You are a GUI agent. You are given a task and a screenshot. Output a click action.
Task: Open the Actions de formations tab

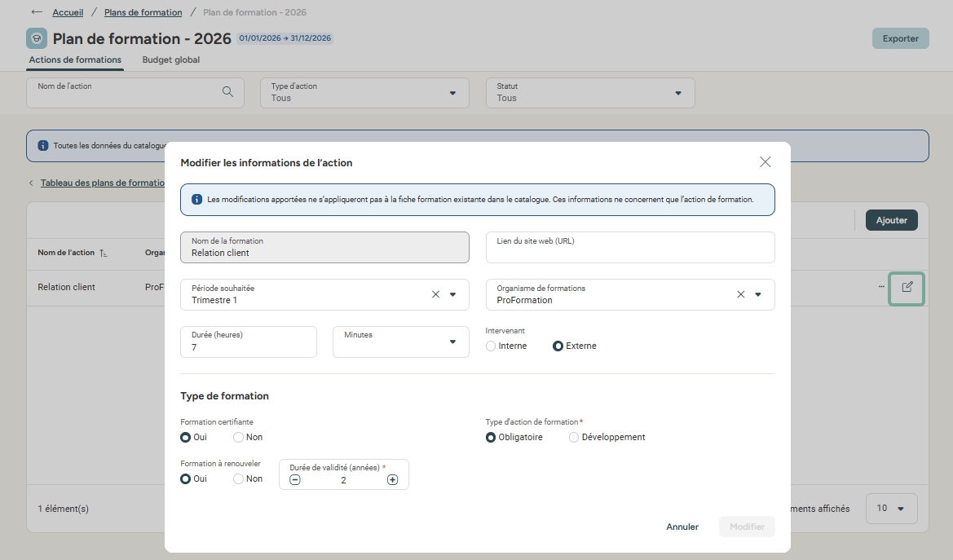pyautogui.click(x=75, y=60)
